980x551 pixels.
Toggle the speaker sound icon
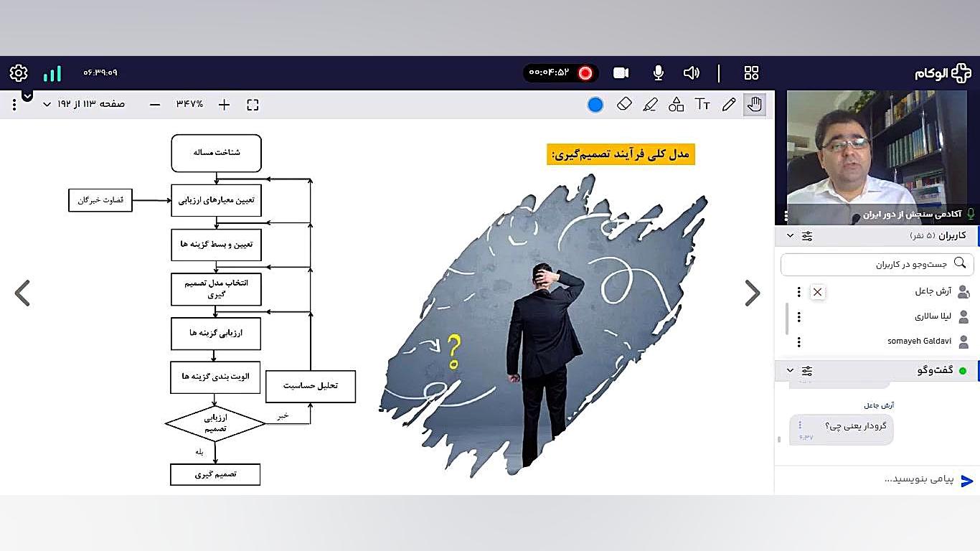[x=692, y=72]
